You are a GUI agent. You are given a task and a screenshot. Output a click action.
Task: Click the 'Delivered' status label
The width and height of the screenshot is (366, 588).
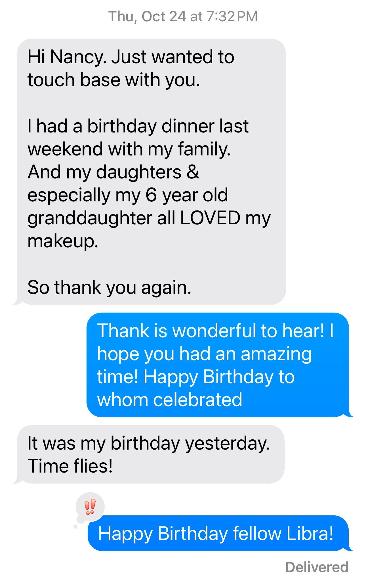[x=317, y=567]
